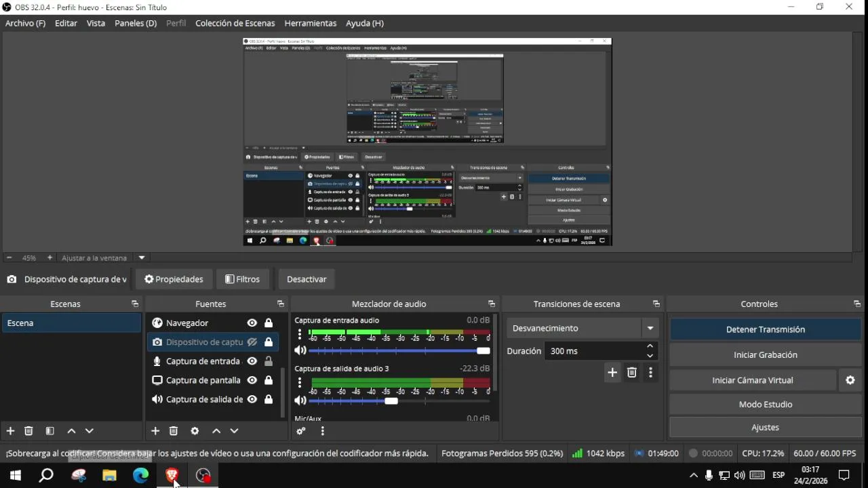The image size is (868, 488).
Task: Increase Duración value up arrow
Action: pyautogui.click(x=650, y=346)
